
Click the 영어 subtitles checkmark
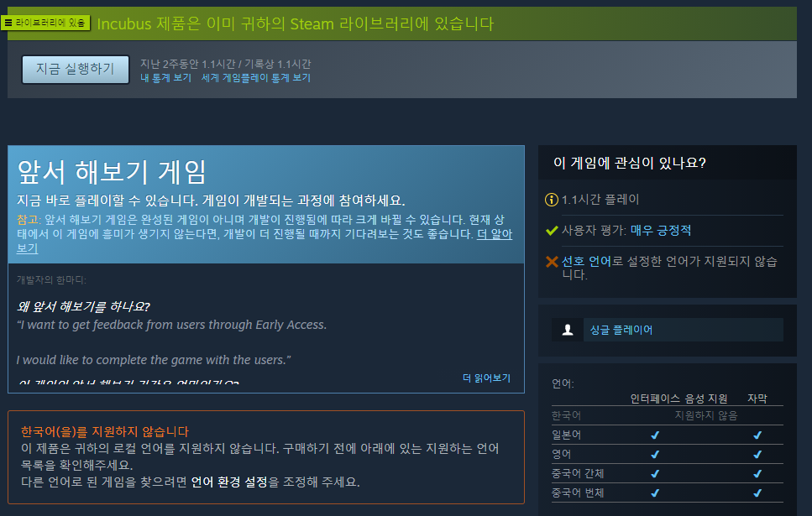coord(757,455)
